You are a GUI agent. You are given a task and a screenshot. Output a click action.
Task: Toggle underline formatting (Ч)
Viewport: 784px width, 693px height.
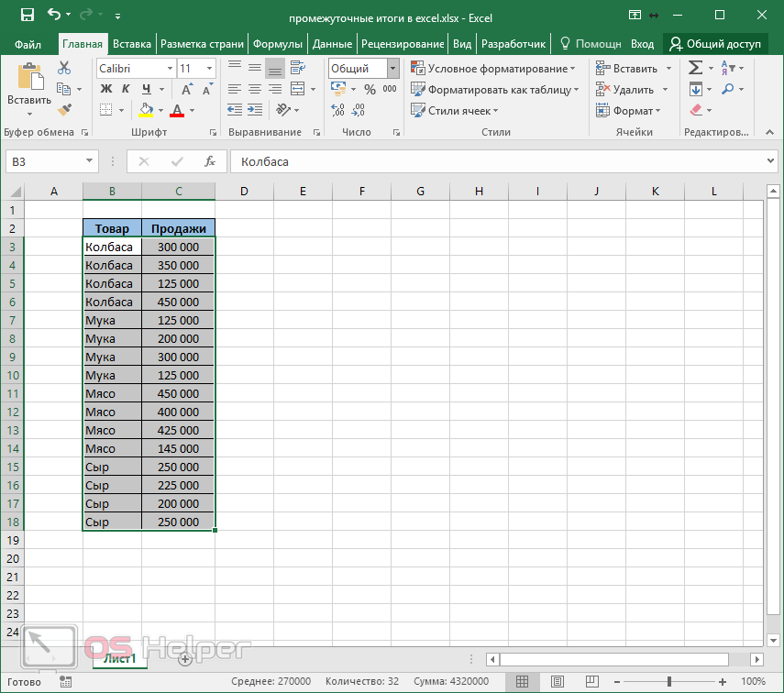(x=146, y=89)
